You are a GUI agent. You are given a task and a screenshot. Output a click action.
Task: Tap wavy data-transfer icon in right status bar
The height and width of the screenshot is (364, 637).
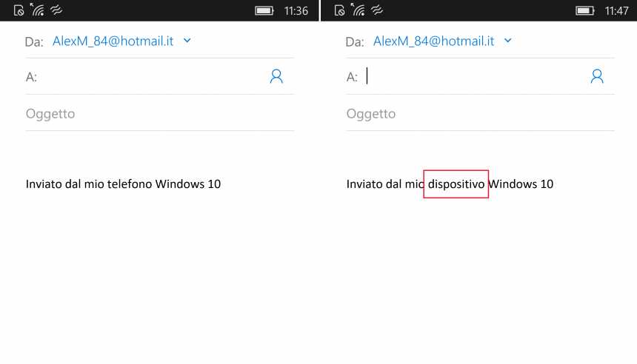[377, 10]
